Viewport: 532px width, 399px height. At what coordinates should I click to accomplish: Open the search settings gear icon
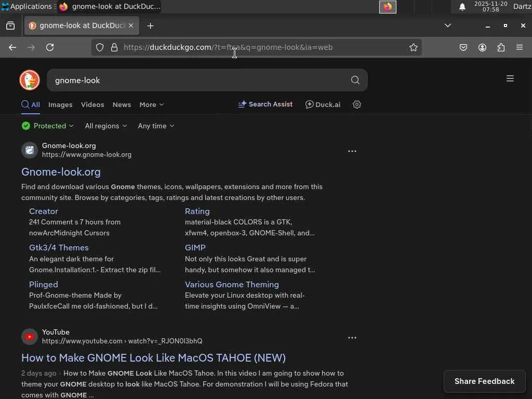tap(356, 104)
